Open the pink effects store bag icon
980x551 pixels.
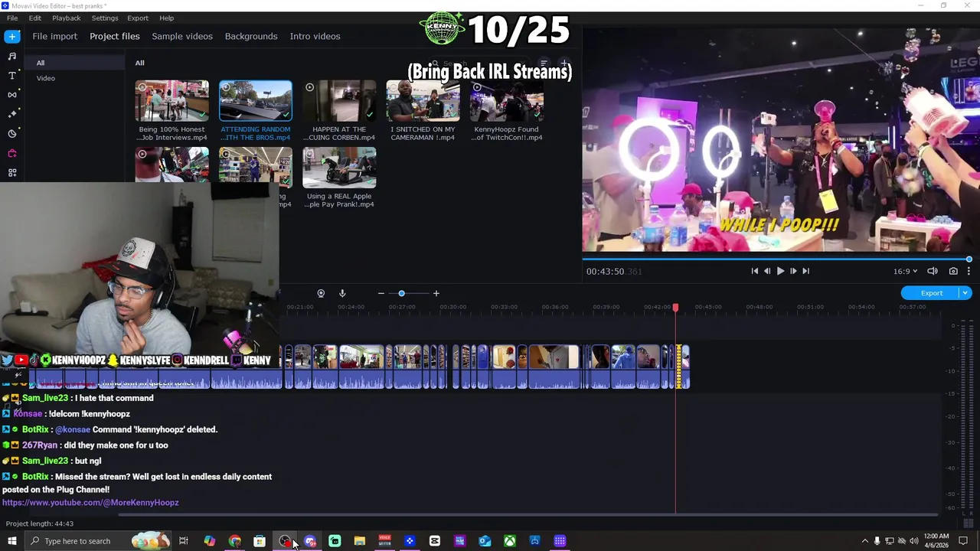click(11, 153)
